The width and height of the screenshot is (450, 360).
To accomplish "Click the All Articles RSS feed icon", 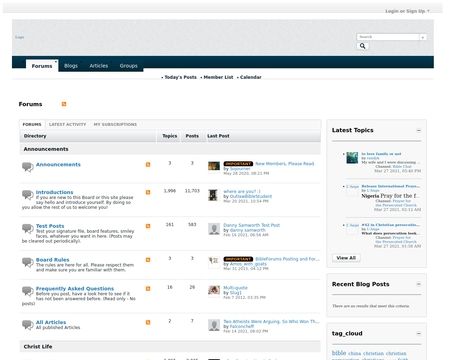I will (x=148, y=322).
